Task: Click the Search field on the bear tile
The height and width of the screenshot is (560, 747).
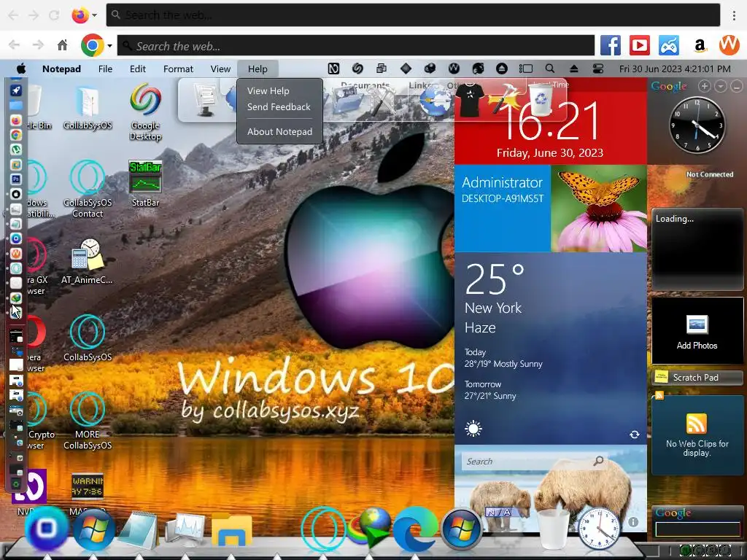Action: pyautogui.click(x=533, y=461)
